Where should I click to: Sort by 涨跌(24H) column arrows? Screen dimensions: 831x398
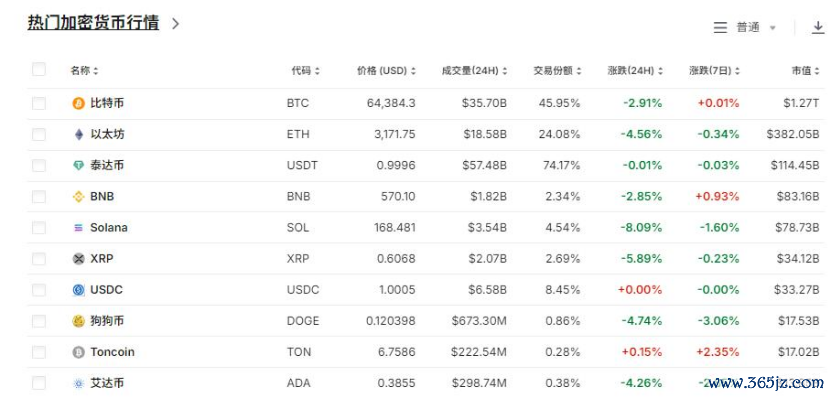659,71
